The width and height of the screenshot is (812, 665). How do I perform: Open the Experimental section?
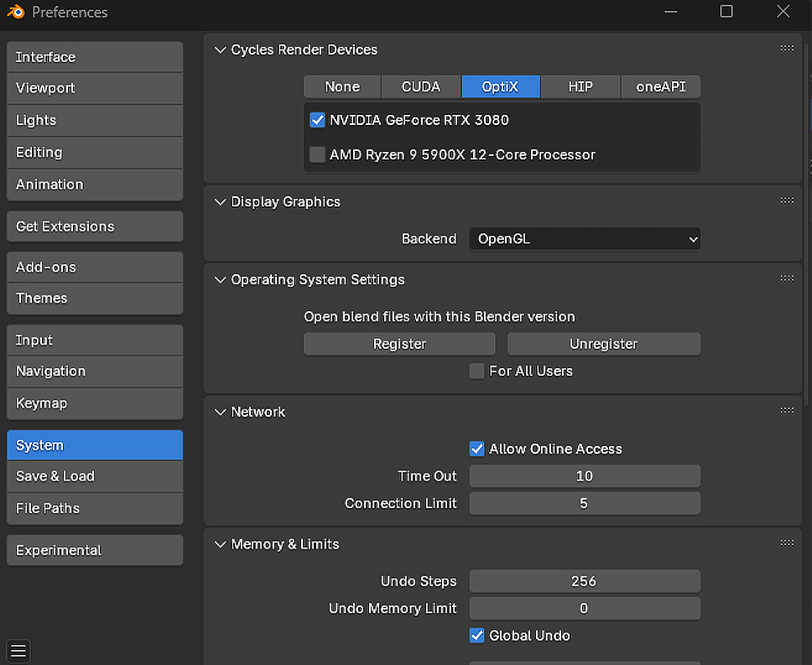click(95, 550)
